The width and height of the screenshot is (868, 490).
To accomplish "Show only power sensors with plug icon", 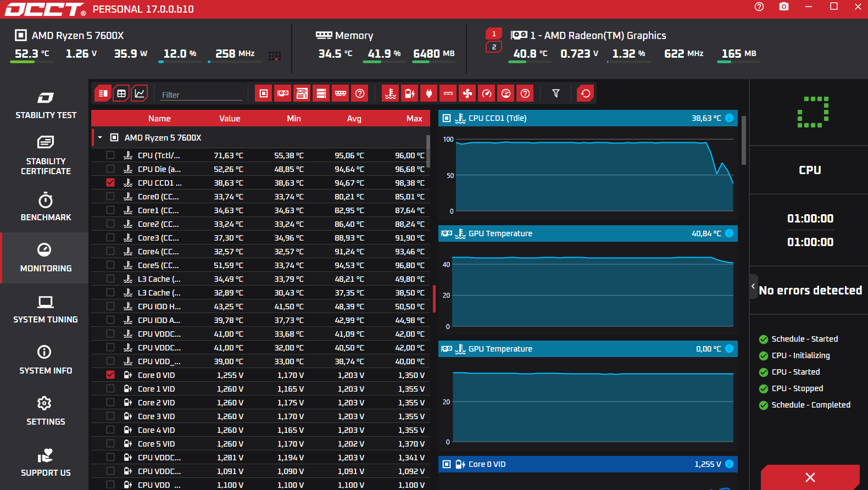I will [429, 93].
